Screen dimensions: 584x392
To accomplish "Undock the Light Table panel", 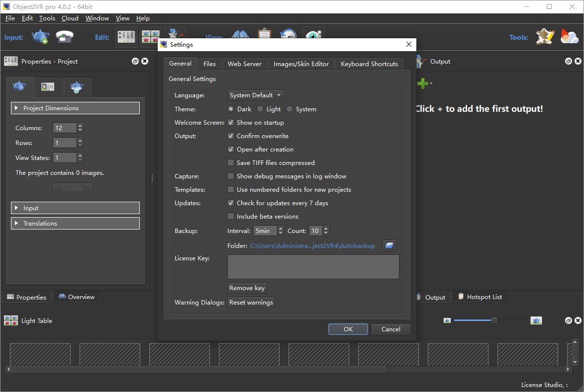I will click(569, 320).
